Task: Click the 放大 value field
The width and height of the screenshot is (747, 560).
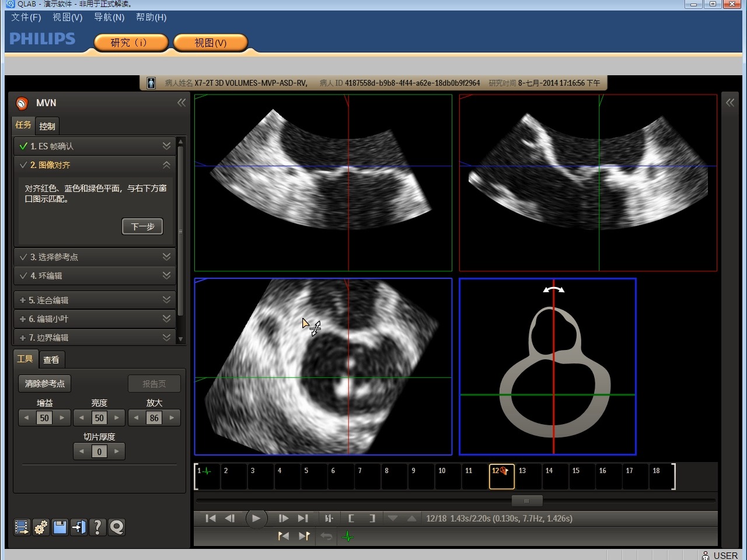Action: pos(154,418)
